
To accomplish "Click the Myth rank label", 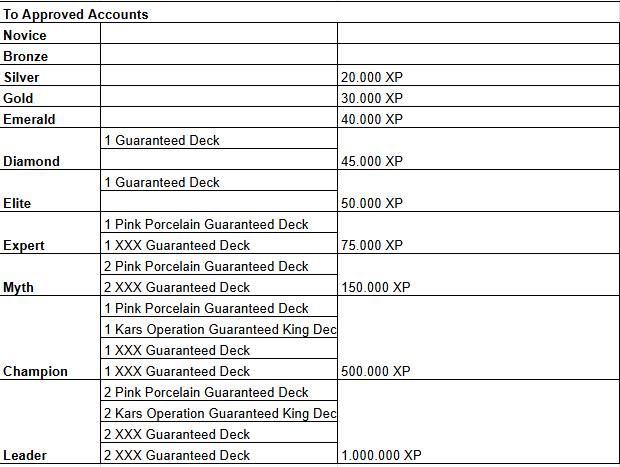I will 19,287.
